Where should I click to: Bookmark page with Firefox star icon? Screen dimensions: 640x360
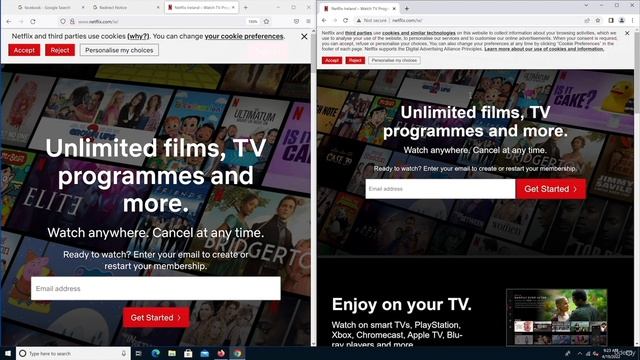(267, 21)
